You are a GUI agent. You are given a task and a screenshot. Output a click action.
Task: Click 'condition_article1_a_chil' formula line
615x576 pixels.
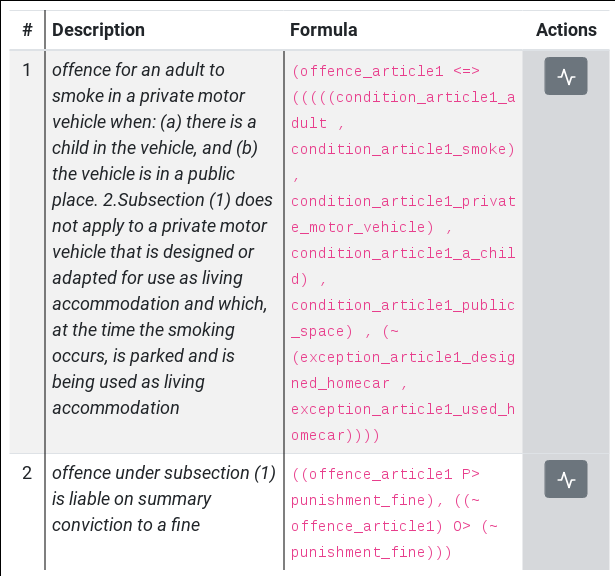pyautogui.click(x=403, y=253)
